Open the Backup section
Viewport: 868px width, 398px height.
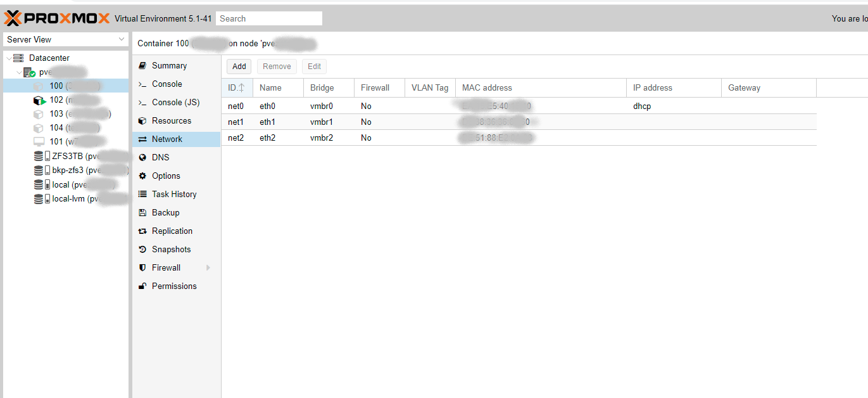[x=165, y=213]
